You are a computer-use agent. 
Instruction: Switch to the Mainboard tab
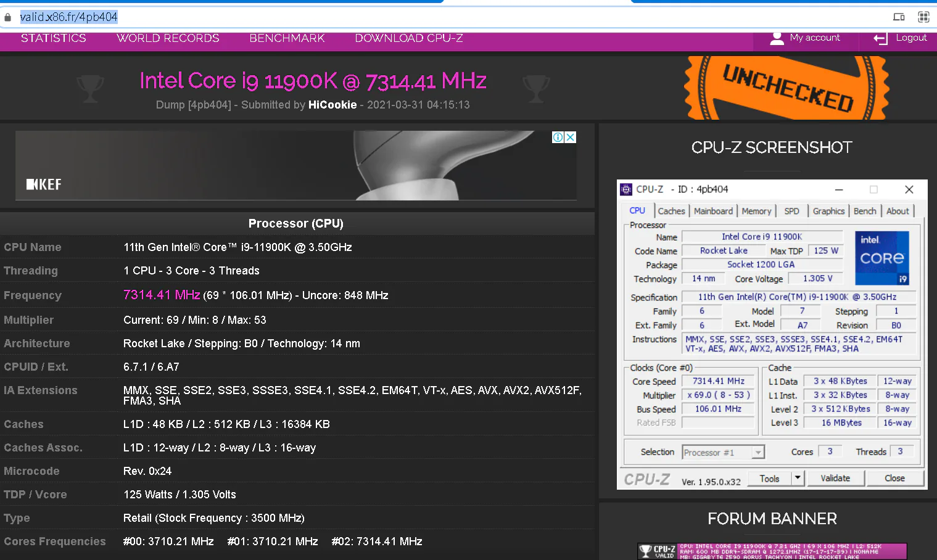713,211
